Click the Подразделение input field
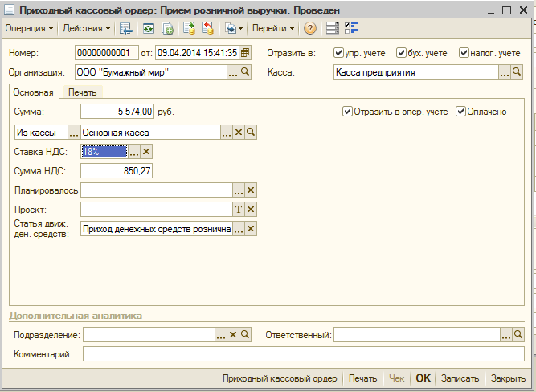Screen dimensions: 536x392 click(149, 335)
